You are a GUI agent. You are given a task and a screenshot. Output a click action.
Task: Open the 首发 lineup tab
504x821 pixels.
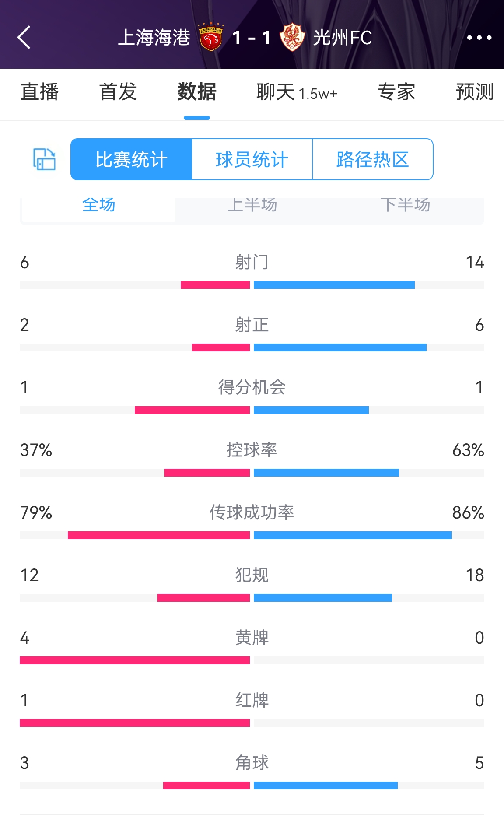click(x=118, y=92)
